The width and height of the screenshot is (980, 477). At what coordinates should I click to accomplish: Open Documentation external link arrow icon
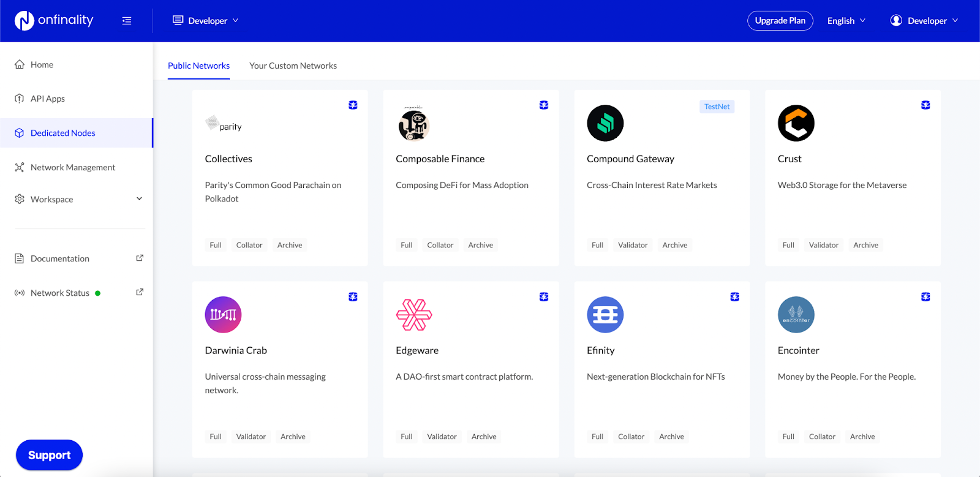(140, 258)
